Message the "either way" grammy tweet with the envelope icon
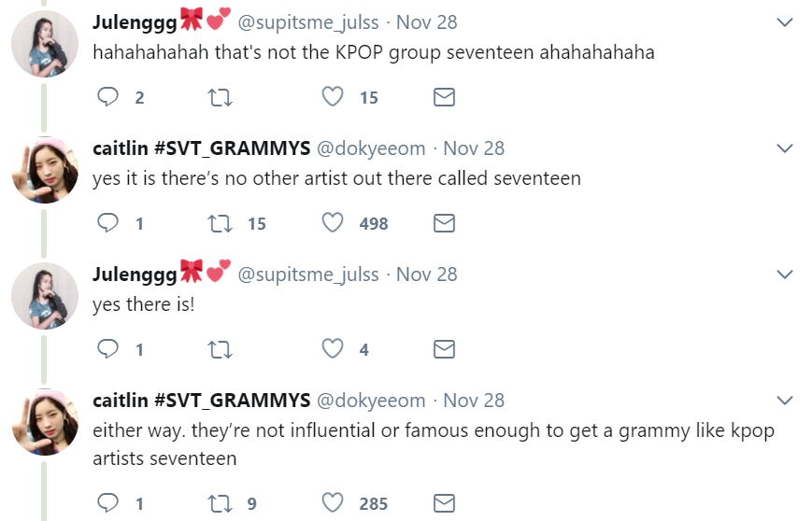The width and height of the screenshot is (812, 521). [x=445, y=503]
